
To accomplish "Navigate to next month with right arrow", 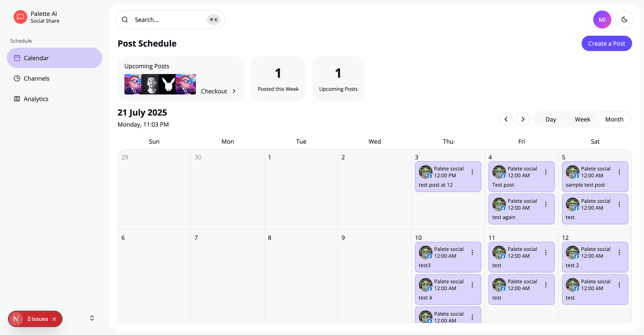I will 523,119.
